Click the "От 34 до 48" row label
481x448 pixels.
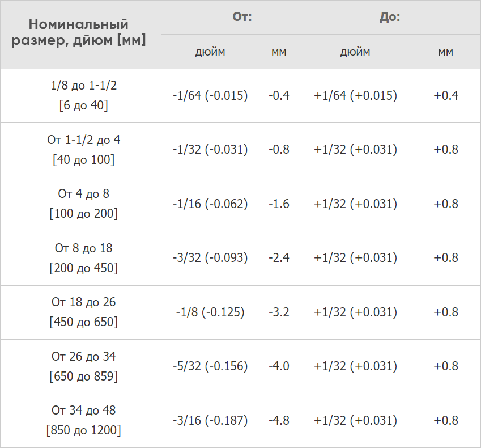pos(83,411)
